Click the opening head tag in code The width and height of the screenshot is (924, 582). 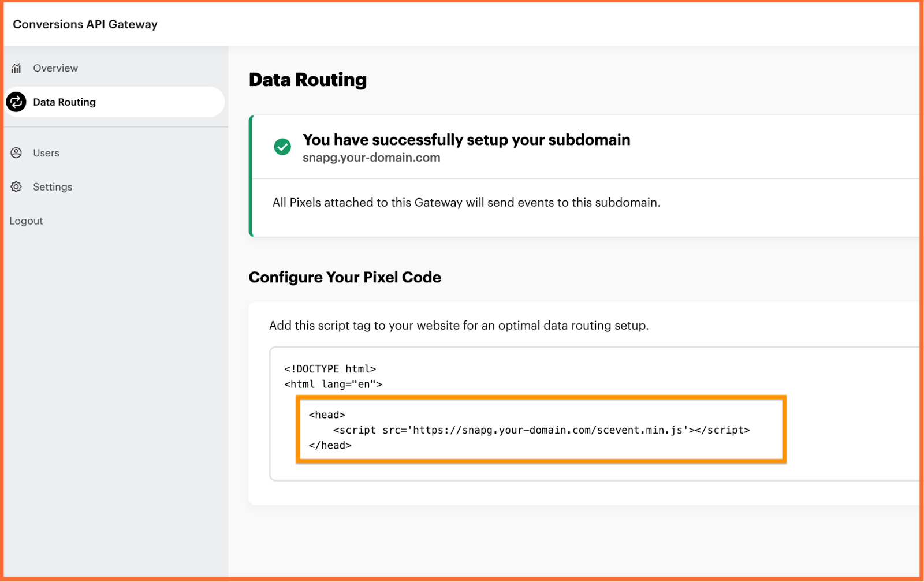point(327,415)
